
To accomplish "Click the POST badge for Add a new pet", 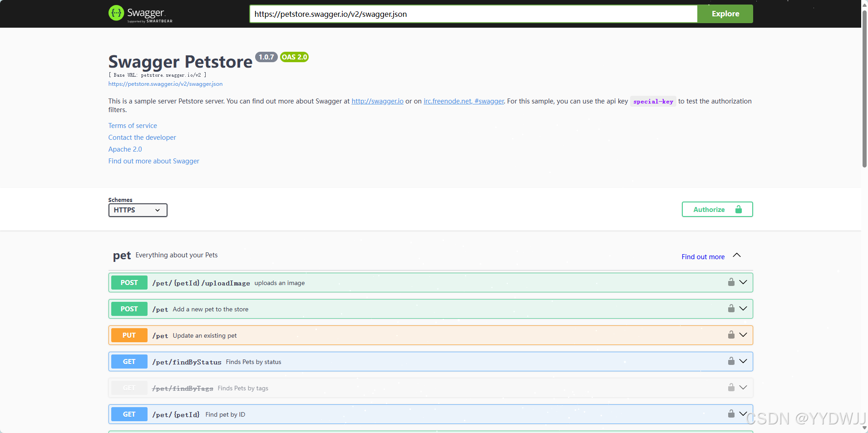I will point(129,309).
